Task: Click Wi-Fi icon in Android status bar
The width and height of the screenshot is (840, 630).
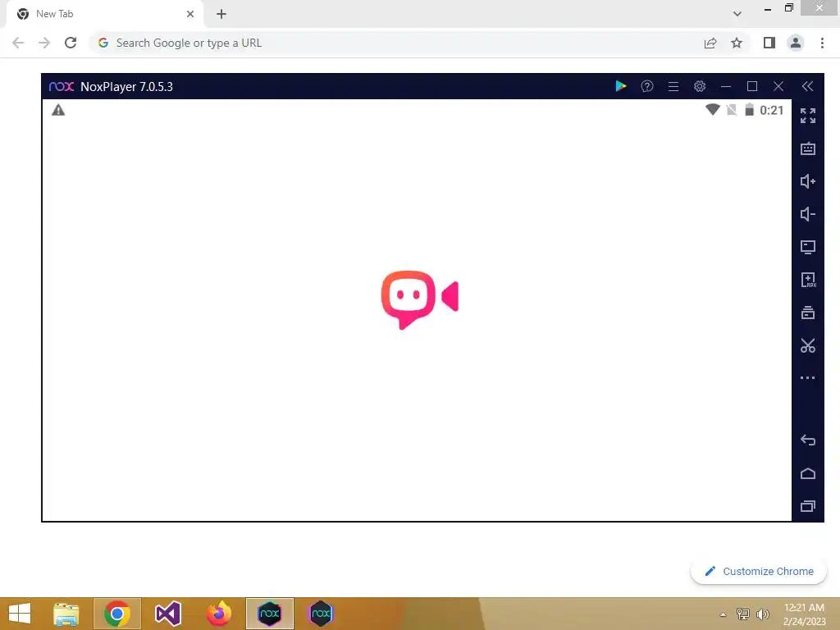Action: (x=712, y=110)
